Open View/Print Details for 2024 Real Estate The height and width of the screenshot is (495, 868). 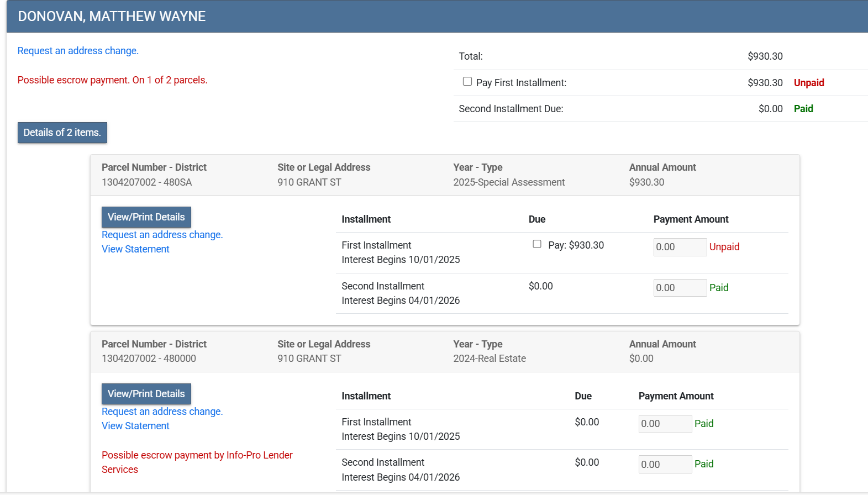pyautogui.click(x=146, y=394)
